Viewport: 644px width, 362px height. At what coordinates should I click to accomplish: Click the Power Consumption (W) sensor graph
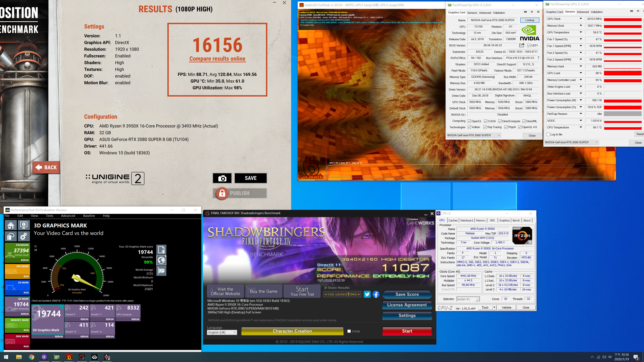pos(623,100)
